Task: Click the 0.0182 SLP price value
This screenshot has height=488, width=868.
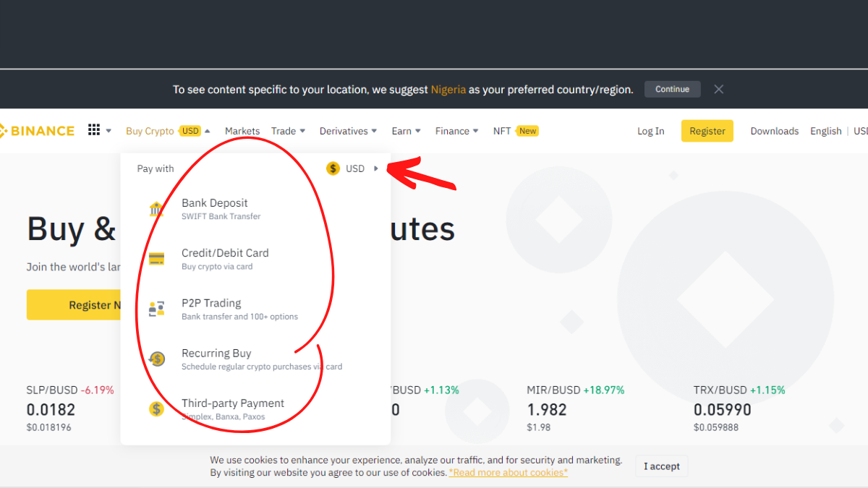Action: pos(51,410)
